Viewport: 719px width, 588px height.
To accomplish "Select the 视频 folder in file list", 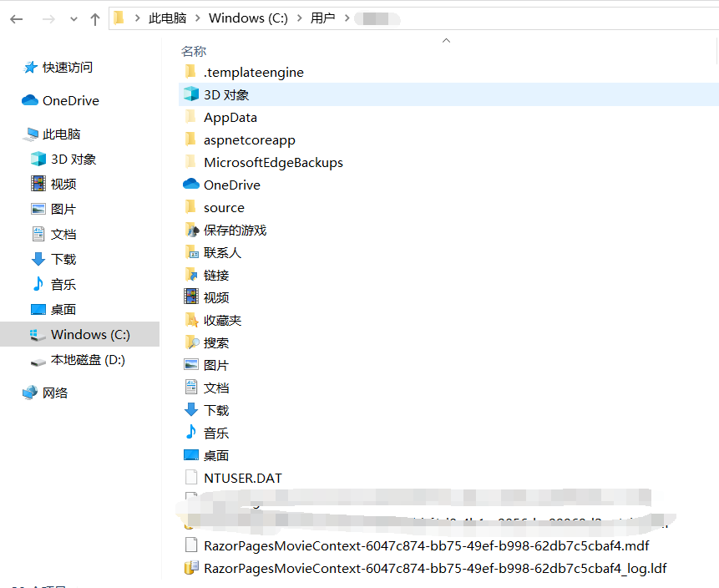I will pos(216,297).
